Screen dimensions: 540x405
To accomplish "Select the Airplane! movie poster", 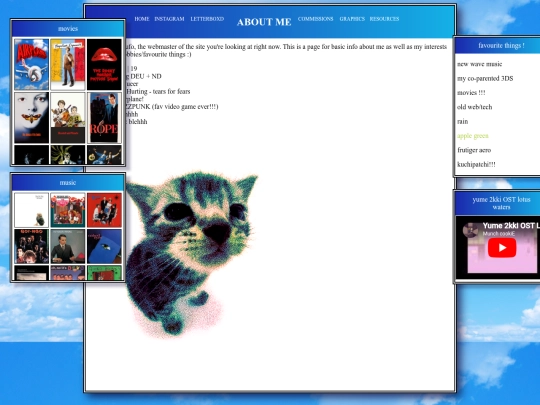I will click(x=31, y=64).
